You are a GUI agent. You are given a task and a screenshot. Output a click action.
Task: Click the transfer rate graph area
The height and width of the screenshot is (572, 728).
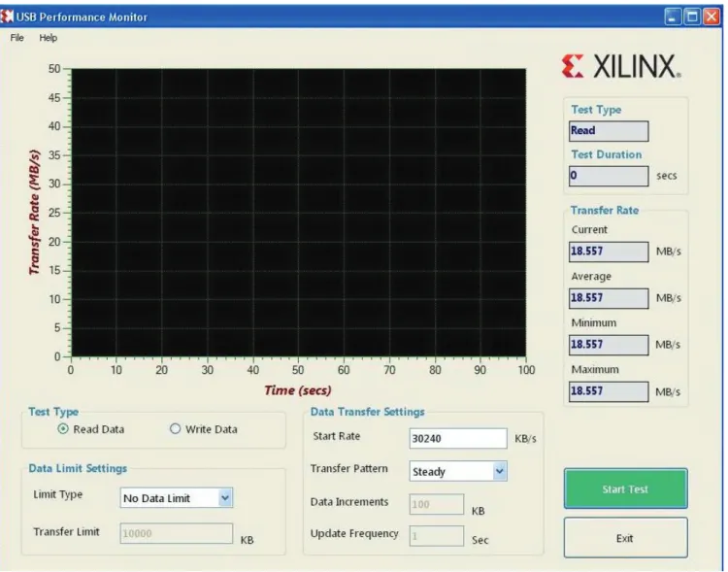tap(299, 213)
